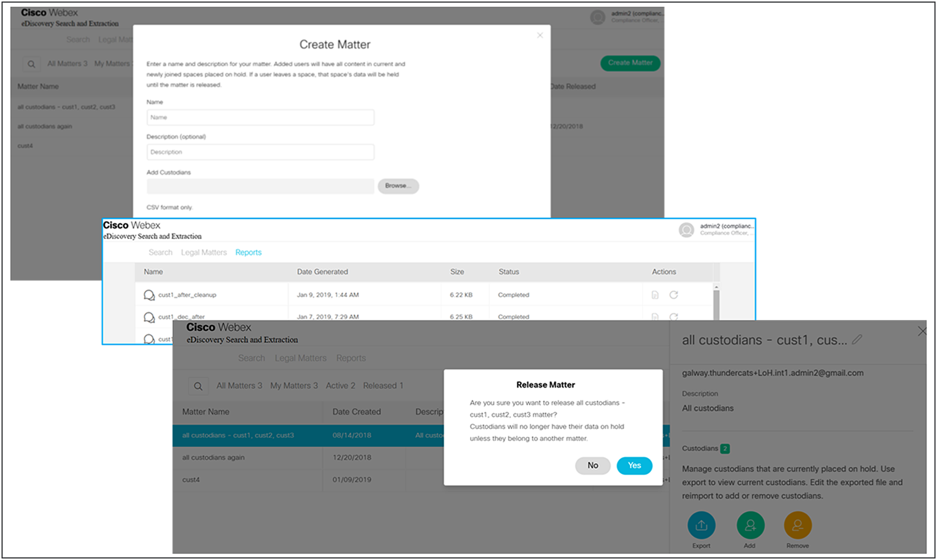Click the Date Released column header
937x560 pixels.
(x=573, y=87)
